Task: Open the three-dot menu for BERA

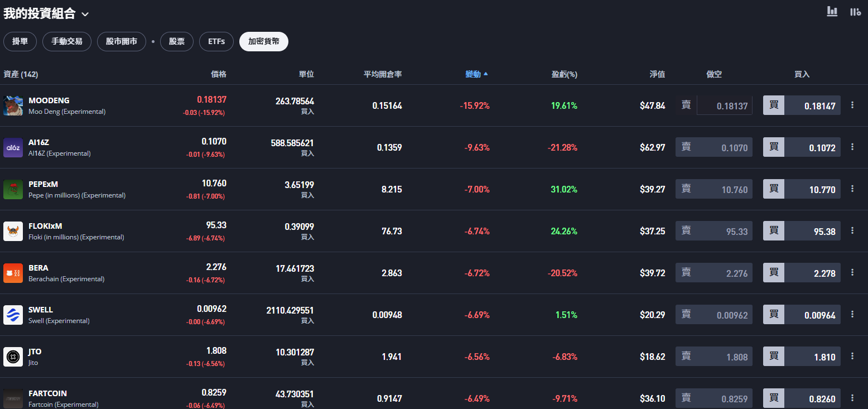Action: (852, 272)
